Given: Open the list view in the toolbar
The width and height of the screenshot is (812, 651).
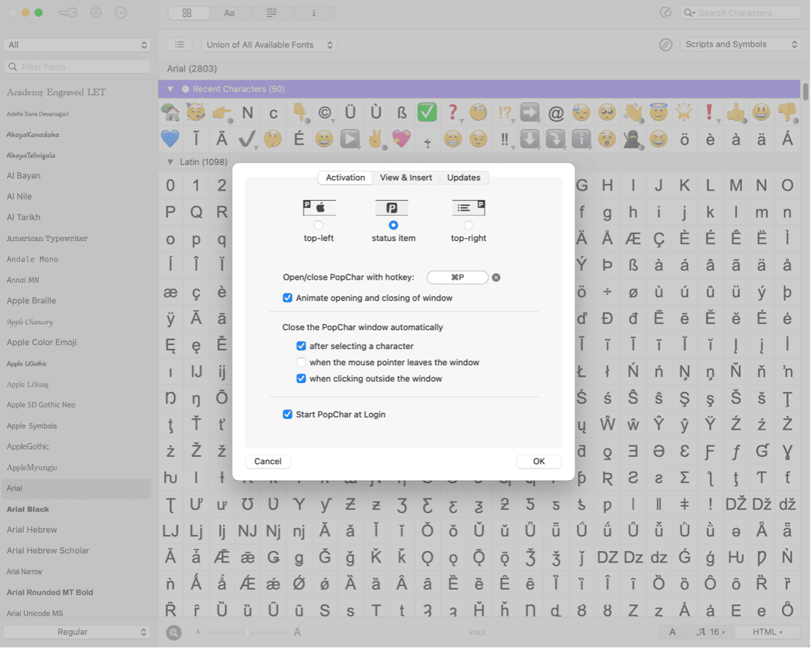Looking at the screenshot, I should 271,12.
